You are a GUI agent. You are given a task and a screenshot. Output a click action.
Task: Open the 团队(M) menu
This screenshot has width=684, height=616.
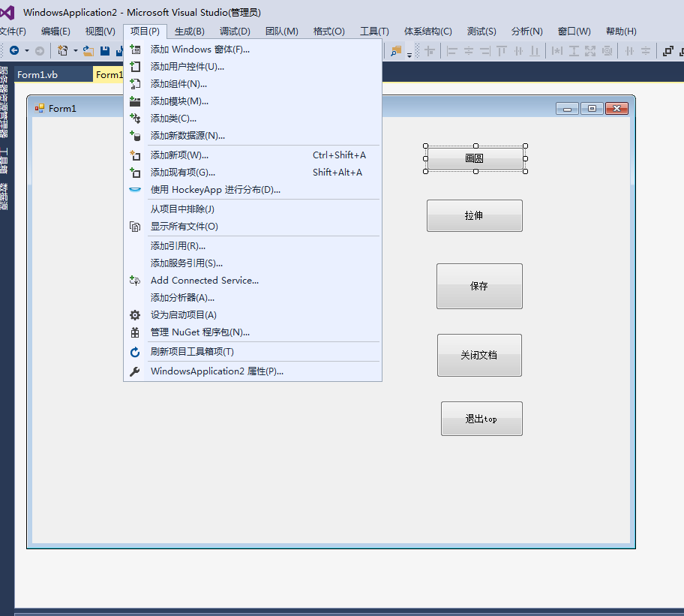point(282,32)
